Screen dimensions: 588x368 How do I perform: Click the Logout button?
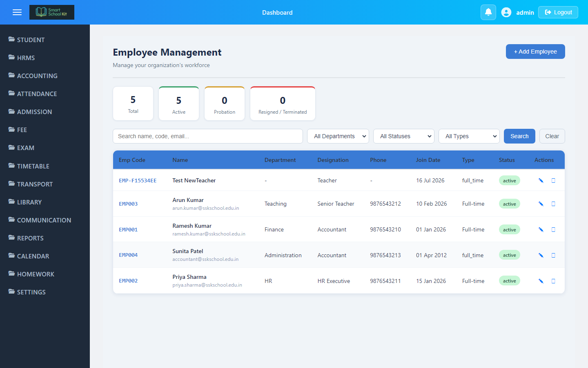point(558,12)
